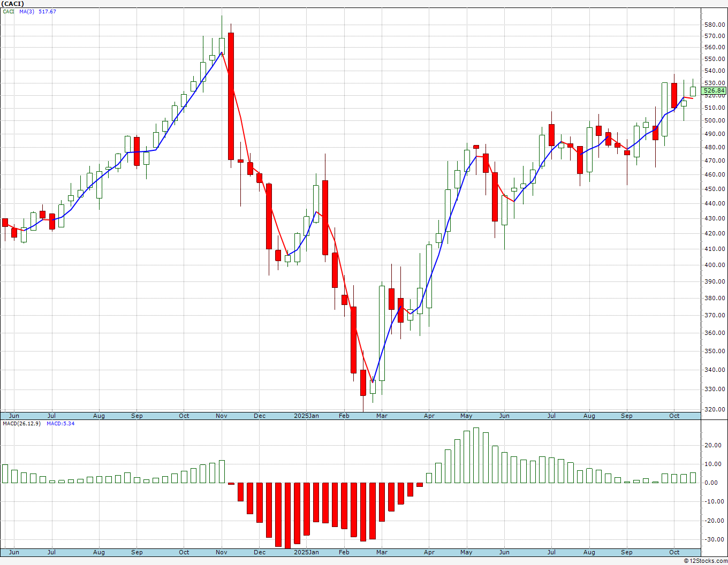
Task: Click Feb on the MACD panel time axis
Action: tap(344, 552)
